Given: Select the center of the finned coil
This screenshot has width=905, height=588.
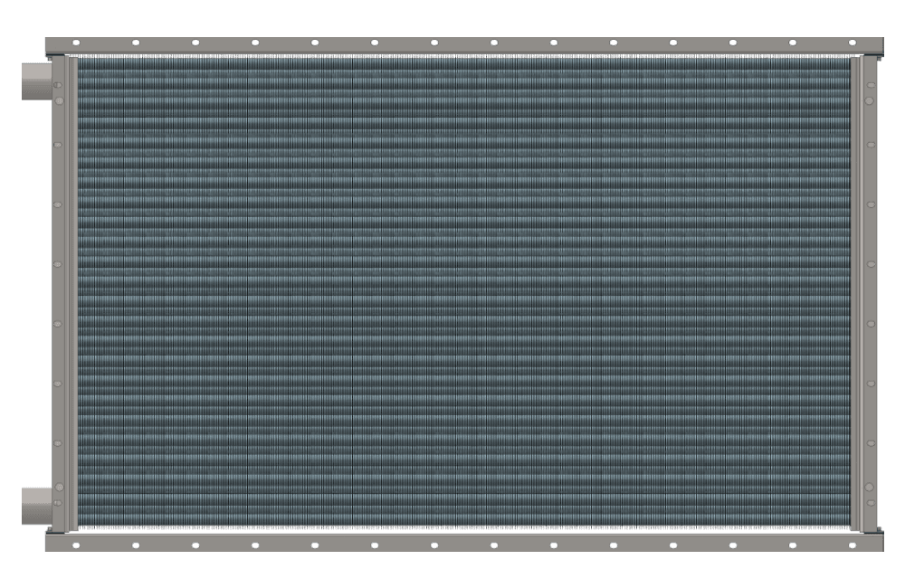Looking at the screenshot, I should [x=463, y=293].
